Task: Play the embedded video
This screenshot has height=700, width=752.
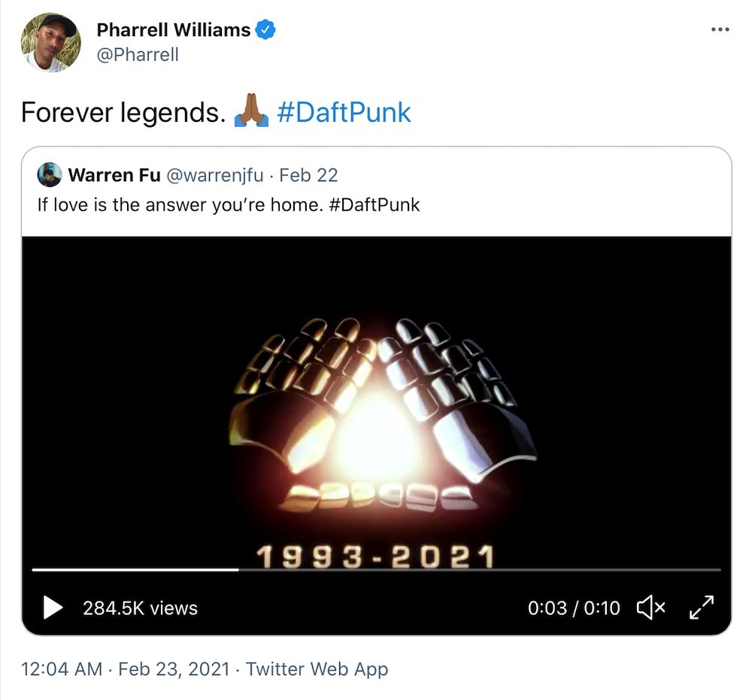Action: [53, 608]
